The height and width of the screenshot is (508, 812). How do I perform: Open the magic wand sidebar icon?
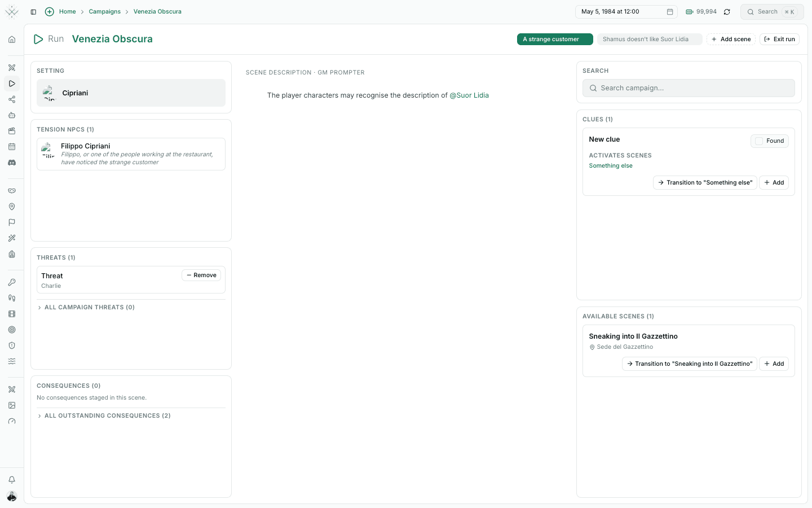pos(12,238)
